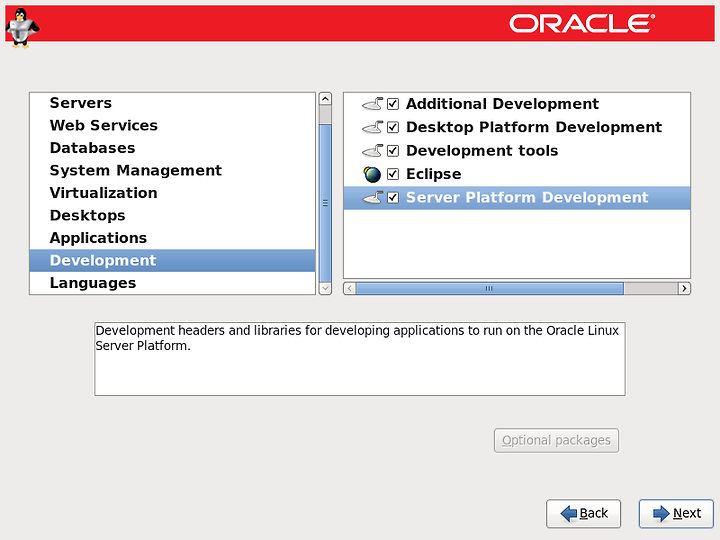Click the blue left arrow on the Back button
Image resolution: width=720 pixels, height=540 pixels.
[568, 513]
